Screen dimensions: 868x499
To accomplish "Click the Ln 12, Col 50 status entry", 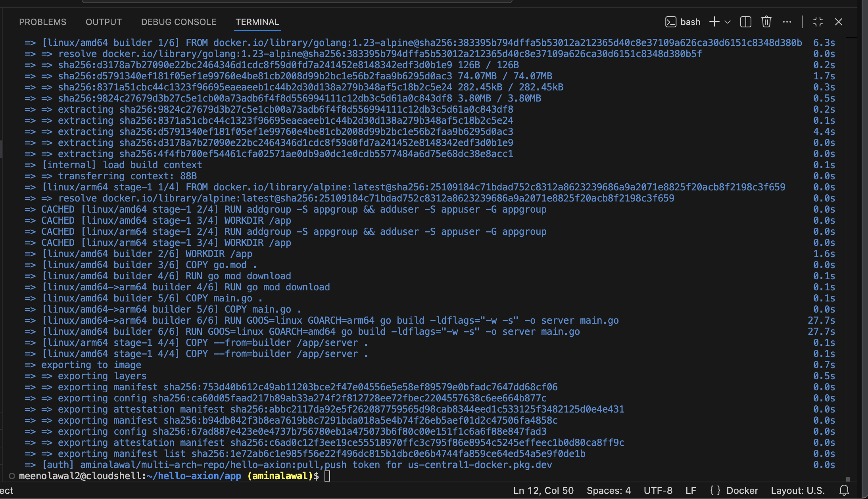I will [543, 491].
